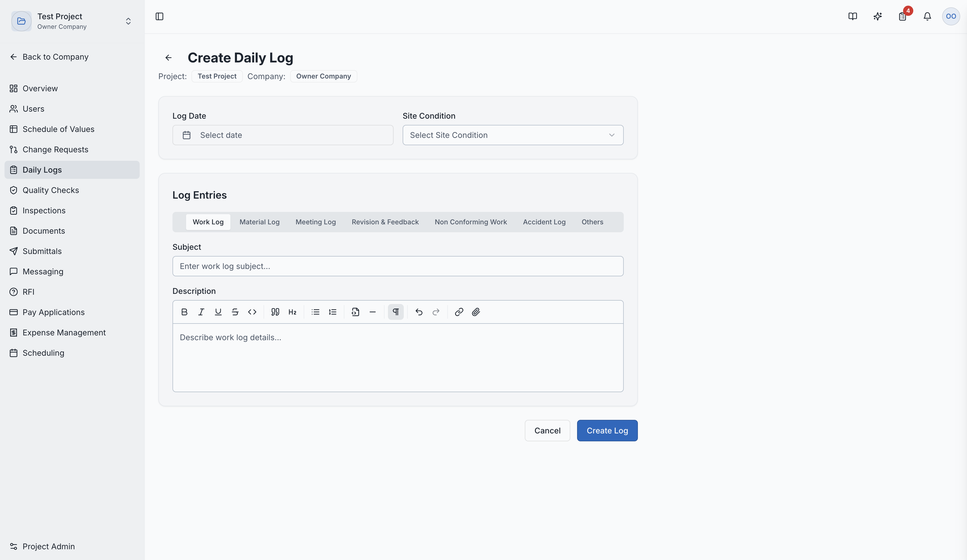Open Project Admin at sidebar bottom
Viewport: 967px width, 560px height.
tap(72, 546)
